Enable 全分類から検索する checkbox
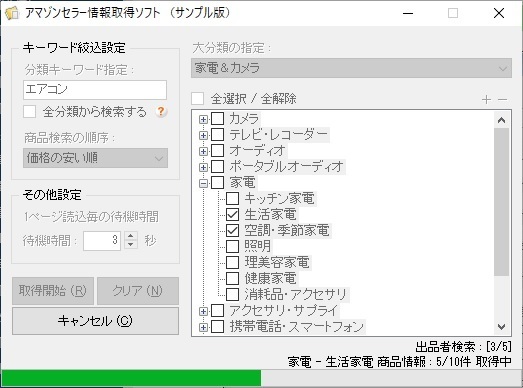 coord(29,112)
